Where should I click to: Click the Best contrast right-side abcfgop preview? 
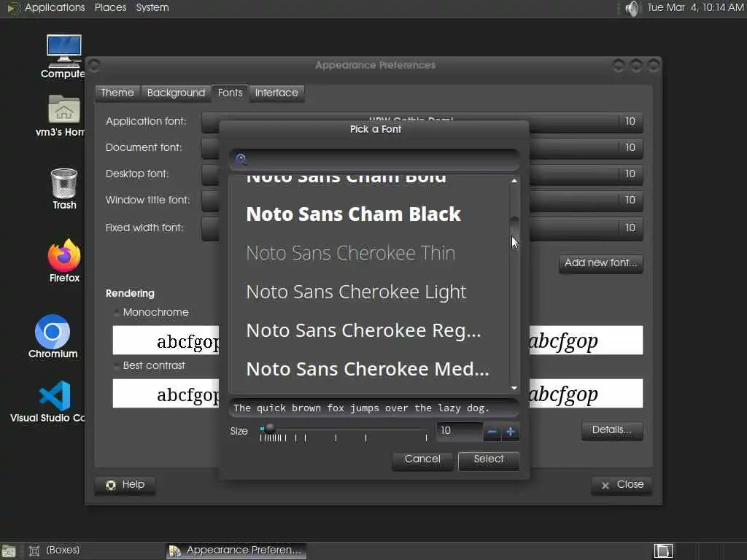pyautogui.click(x=586, y=394)
